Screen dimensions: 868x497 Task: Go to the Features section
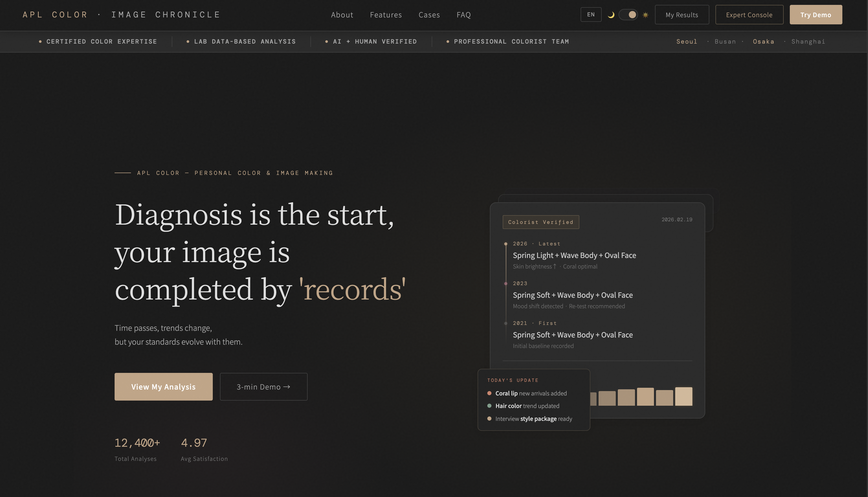pos(386,15)
